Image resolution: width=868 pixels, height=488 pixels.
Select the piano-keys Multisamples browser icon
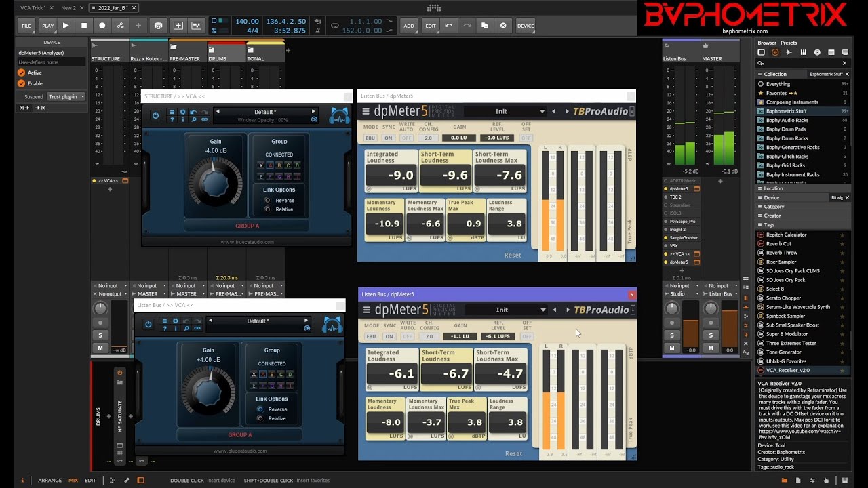click(803, 52)
